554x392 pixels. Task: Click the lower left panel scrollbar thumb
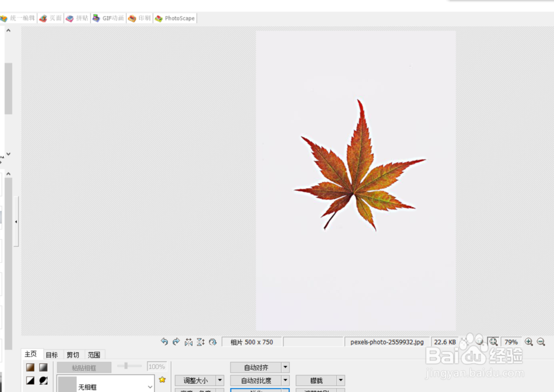(8, 264)
